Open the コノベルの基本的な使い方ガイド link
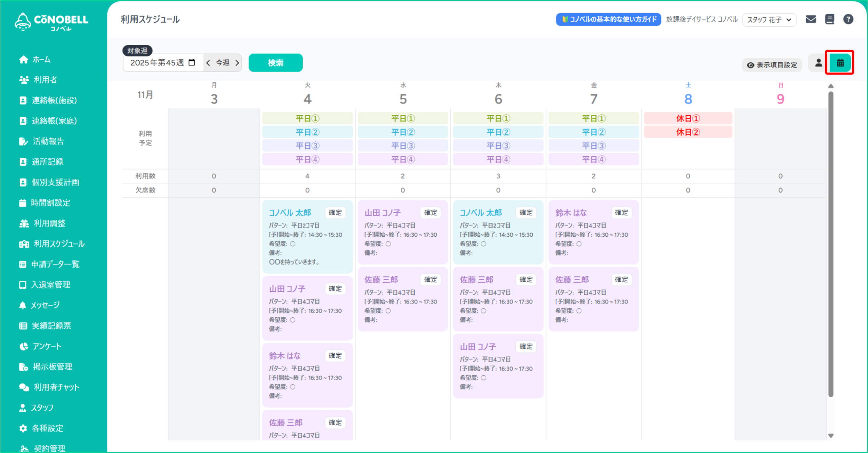Viewport: 868px width, 453px height. click(x=609, y=19)
